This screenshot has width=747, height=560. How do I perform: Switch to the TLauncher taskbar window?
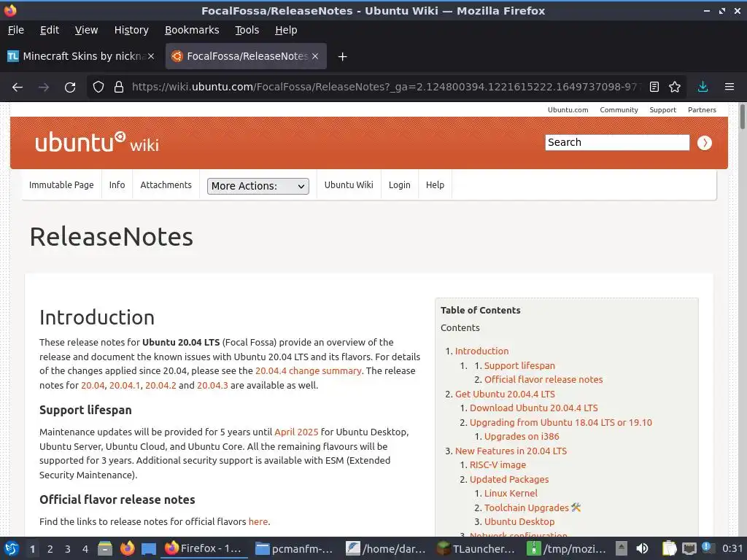[x=477, y=548]
